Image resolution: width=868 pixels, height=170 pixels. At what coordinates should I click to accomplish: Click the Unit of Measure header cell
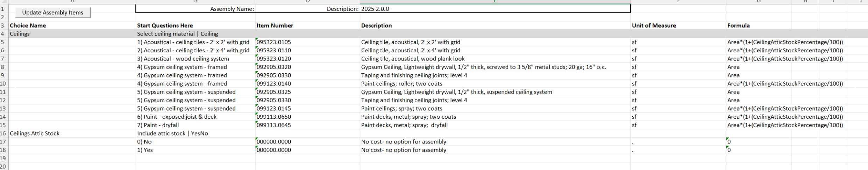654,25
